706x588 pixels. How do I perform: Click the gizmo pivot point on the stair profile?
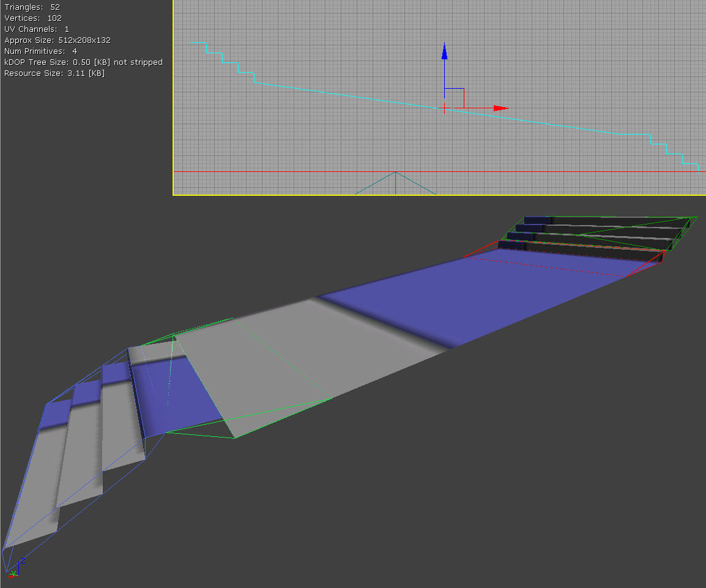(x=445, y=108)
